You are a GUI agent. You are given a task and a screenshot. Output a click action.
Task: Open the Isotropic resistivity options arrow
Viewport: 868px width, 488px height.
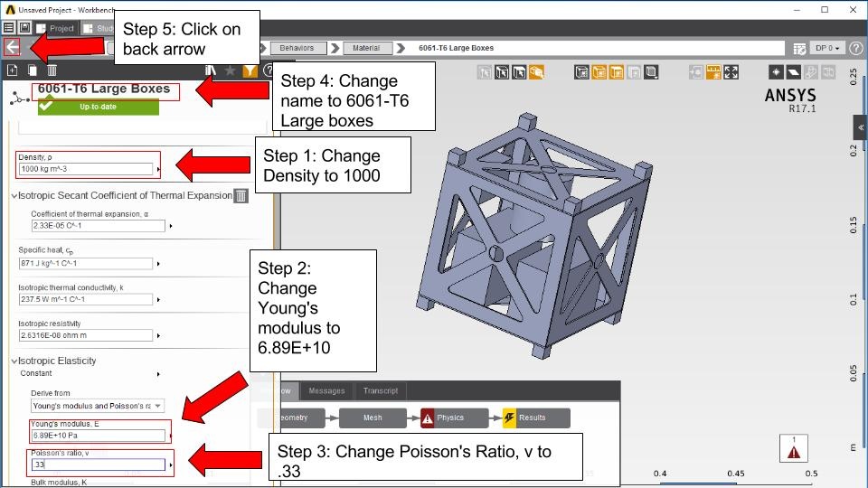pos(158,336)
